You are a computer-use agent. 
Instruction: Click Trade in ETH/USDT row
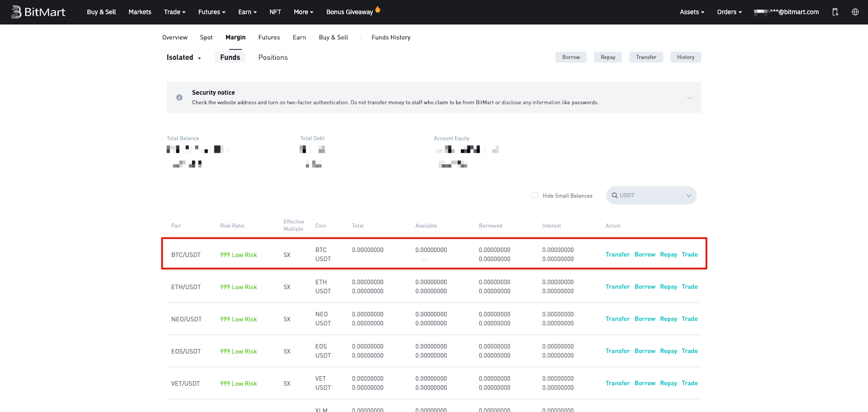pyautogui.click(x=690, y=287)
